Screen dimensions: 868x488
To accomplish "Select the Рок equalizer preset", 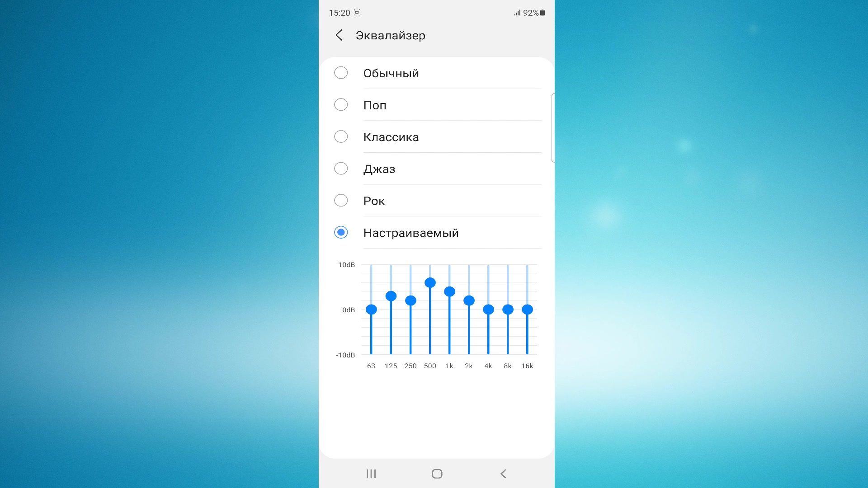I will coord(340,201).
